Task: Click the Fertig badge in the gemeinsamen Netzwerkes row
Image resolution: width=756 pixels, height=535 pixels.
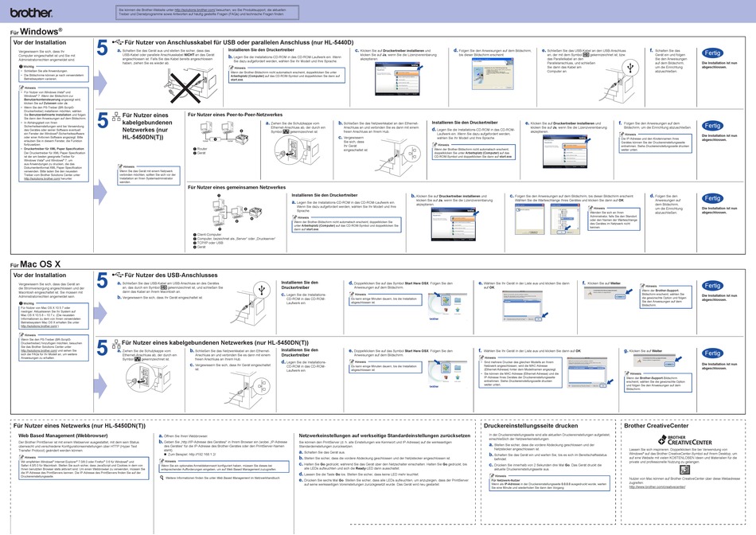Action: [712, 198]
